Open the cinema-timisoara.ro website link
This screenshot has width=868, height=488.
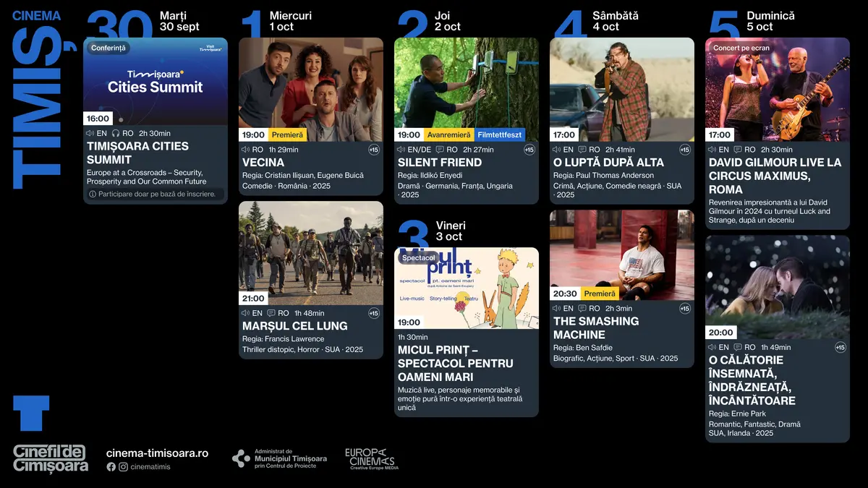[157, 453]
